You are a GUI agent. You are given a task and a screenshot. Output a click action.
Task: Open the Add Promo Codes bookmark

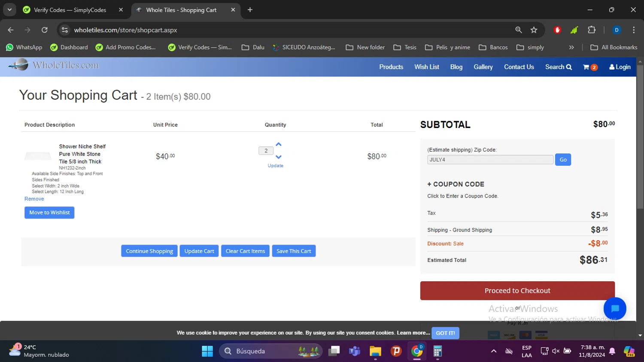pyautogui.click(x=126, y=47)
